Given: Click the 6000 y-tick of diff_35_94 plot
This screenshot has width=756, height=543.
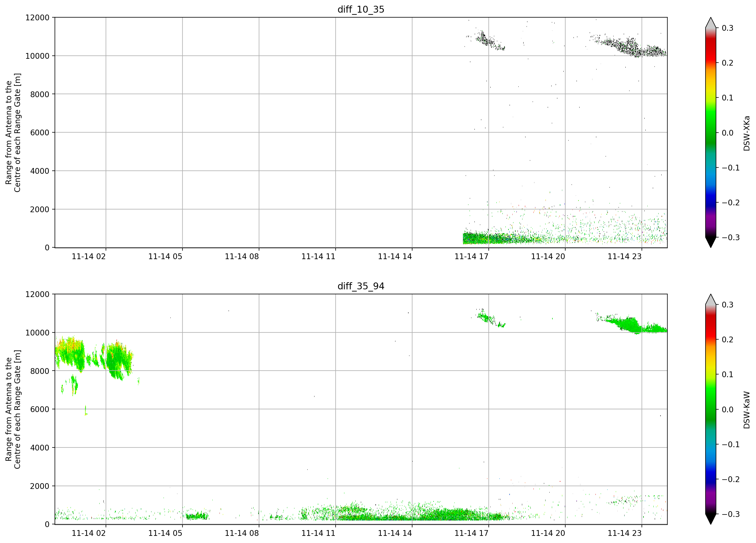Looking at the screenshot, I should coord(40,410).
